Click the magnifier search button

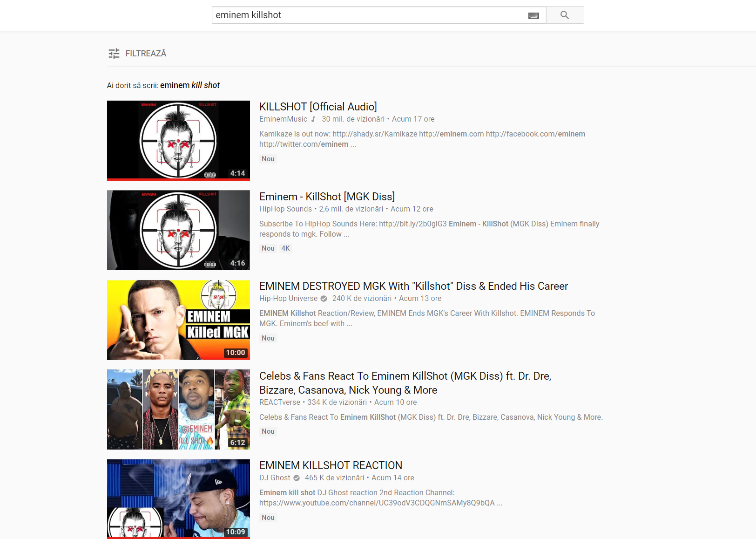tap(565, 15)
